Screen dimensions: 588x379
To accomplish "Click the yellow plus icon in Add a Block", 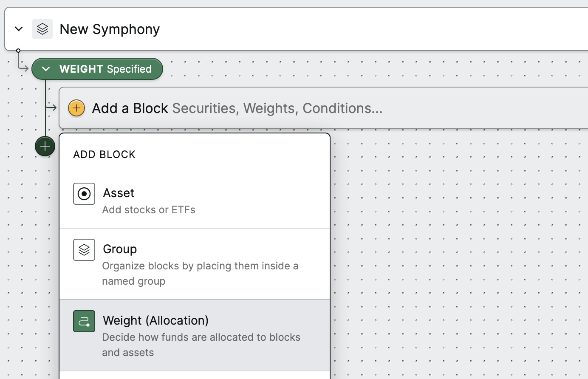I will pos(76,108).
